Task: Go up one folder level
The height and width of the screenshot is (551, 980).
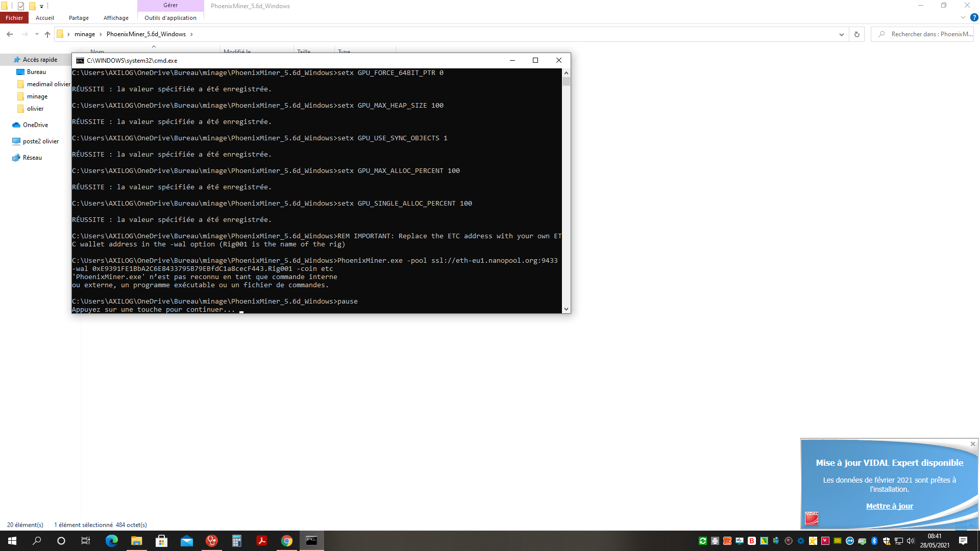Action: coord(47,34)
